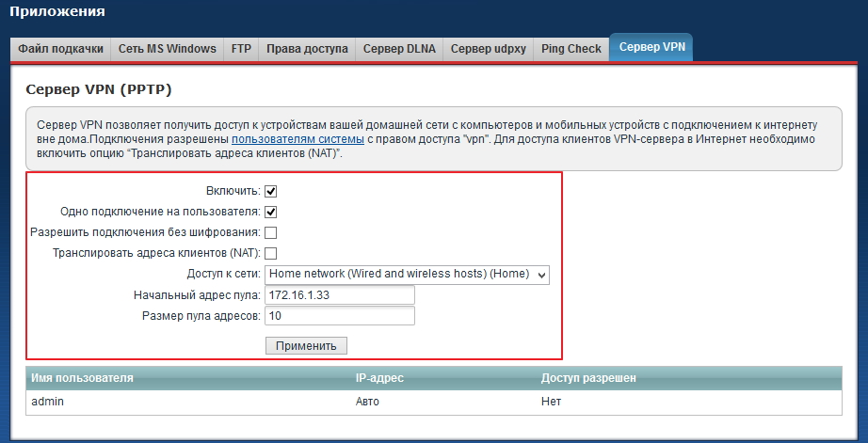Enable Разрешить подключения без шифрования
Image resolution: width=868 pixels, height=443 pixels.
(271, 232)
